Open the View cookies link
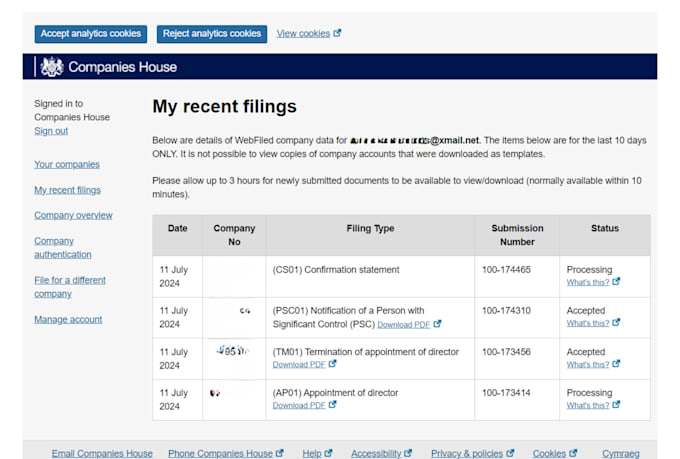 303,33
